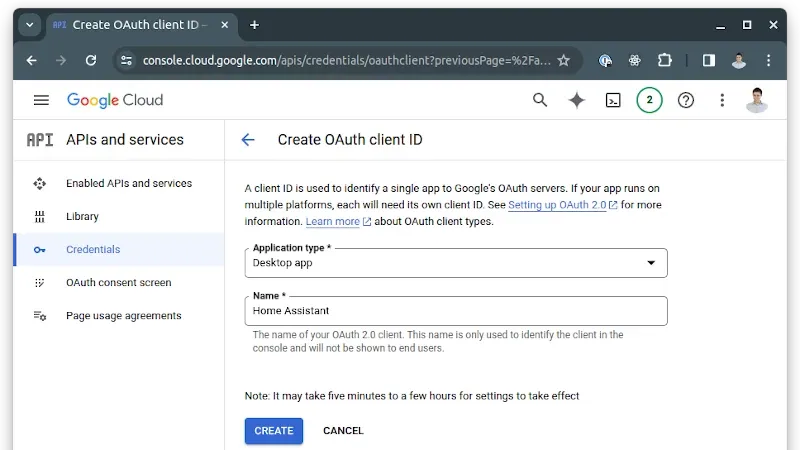Click the API icon next to APIs and services

pos(40,140)
